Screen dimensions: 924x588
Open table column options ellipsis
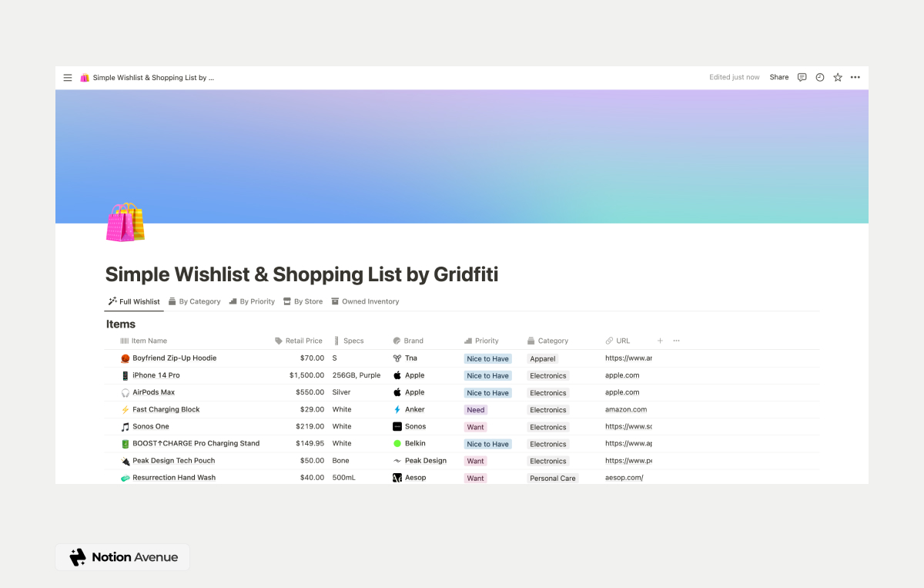pos(676,341)
